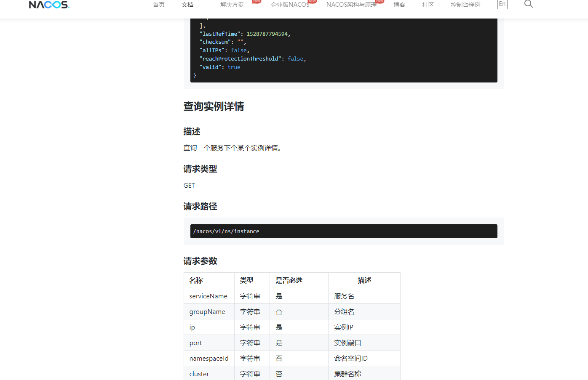Click the namespaceId table cell
588x380 pixels.
point(209,358)
